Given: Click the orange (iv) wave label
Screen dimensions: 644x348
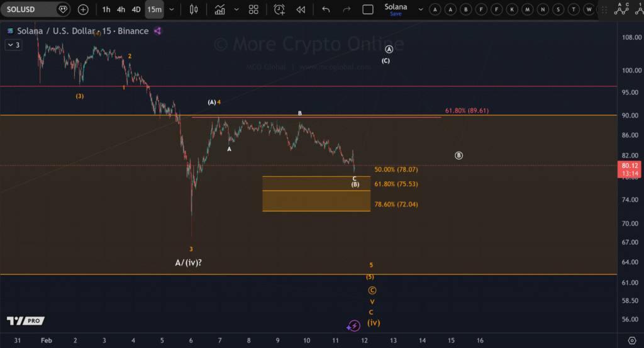Looking at the screenshot, I should [x=374, y=323].
